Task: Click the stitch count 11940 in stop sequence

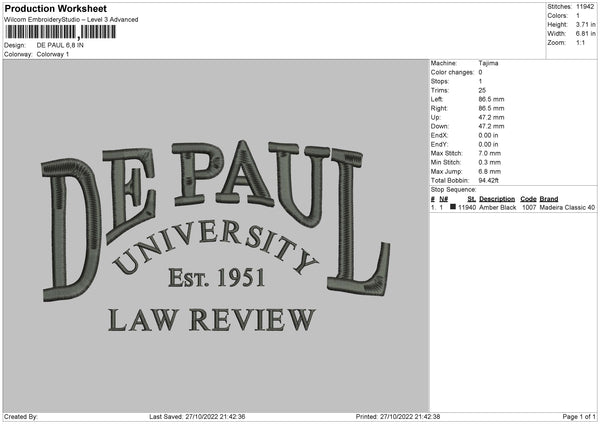Action: click(x=467, y=207)
